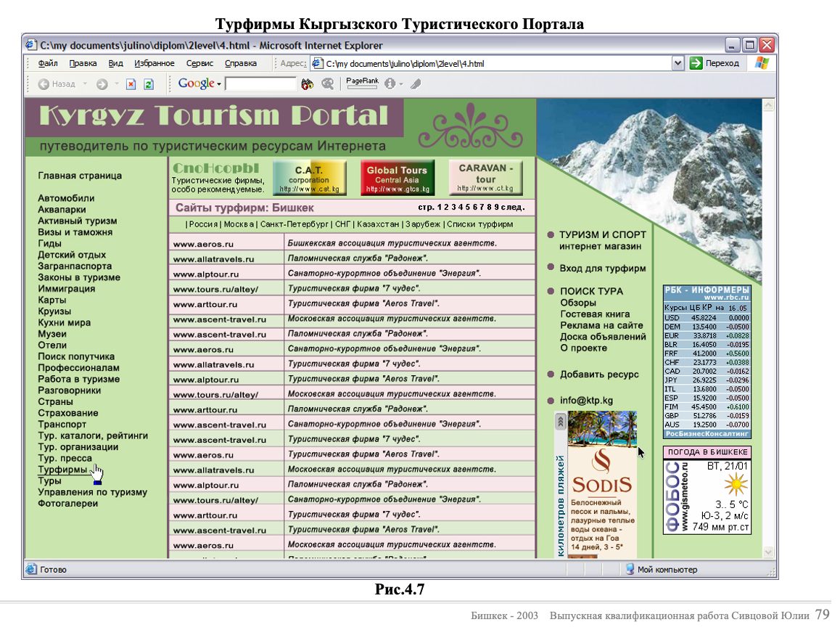Click the C.A.T. corporation sponsor banner

pos(309,178)
